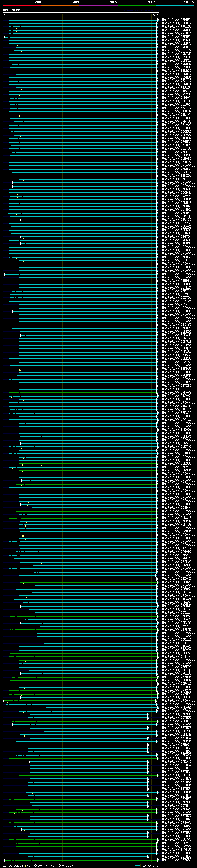The width and height of the screenshot is (197, 868).
Task: Open hit UniRef100_Q3SB00
Action: click(x=177, y=508)
